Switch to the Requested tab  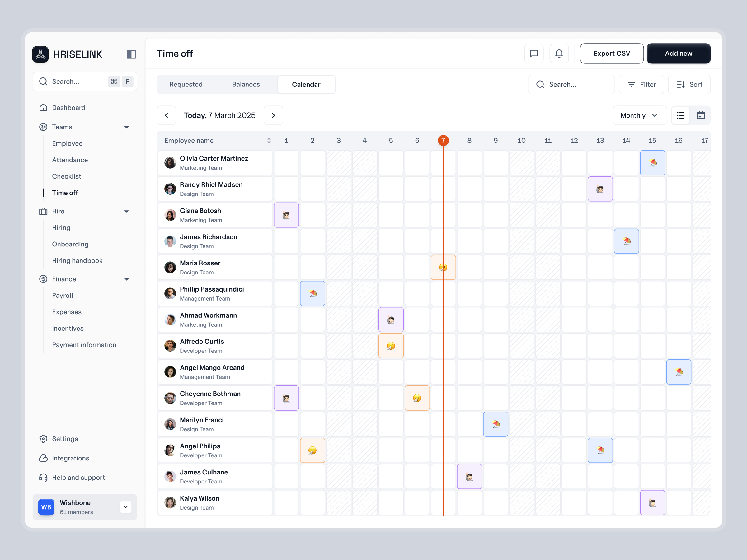coord(186,84)
